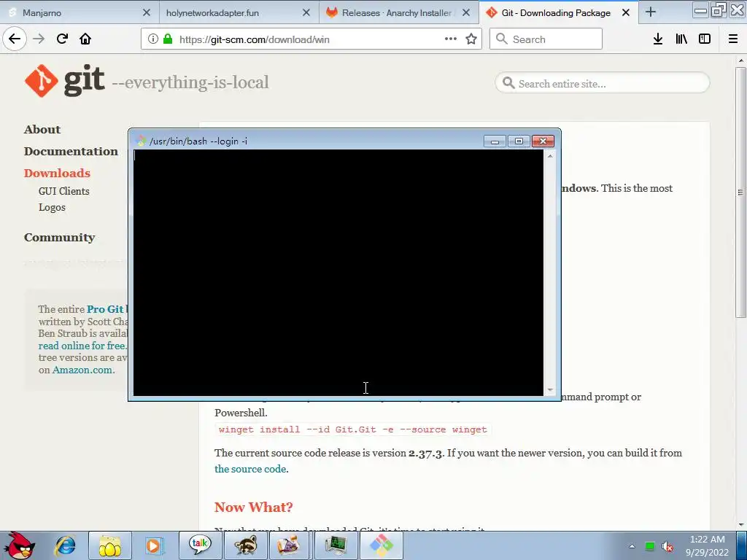Image resolution: width=747 pixels, height=560 pixels.
Task: Click the muted volume tray icon
Action: coord(667,546)
